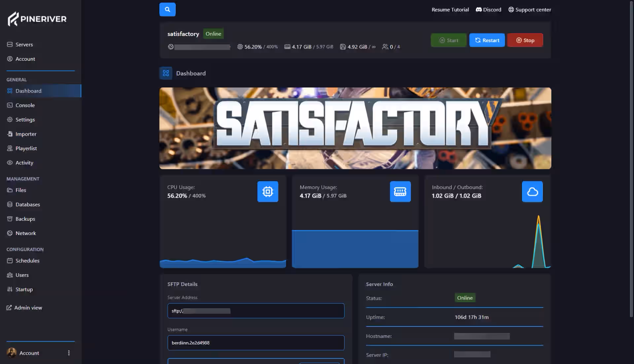
Task: Click the Settings gear icon in sidebar
Action: pos(10,119)
